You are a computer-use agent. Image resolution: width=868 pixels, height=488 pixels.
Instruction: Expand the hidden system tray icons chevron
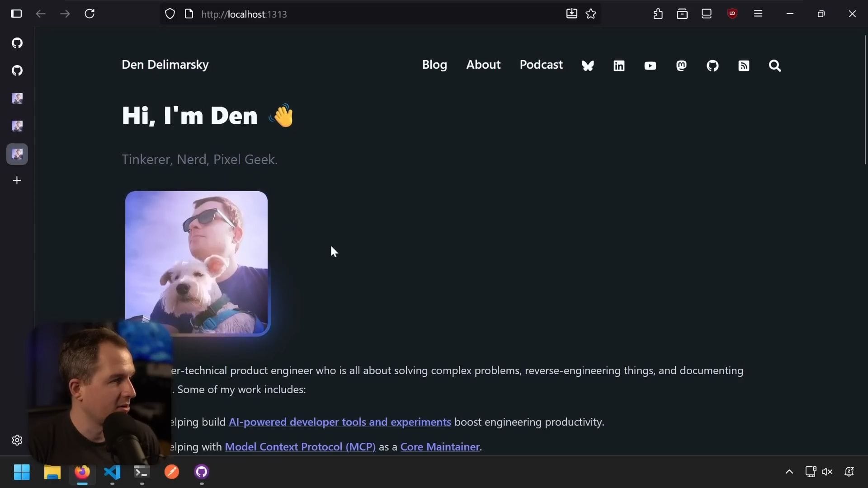click(789, 472)
